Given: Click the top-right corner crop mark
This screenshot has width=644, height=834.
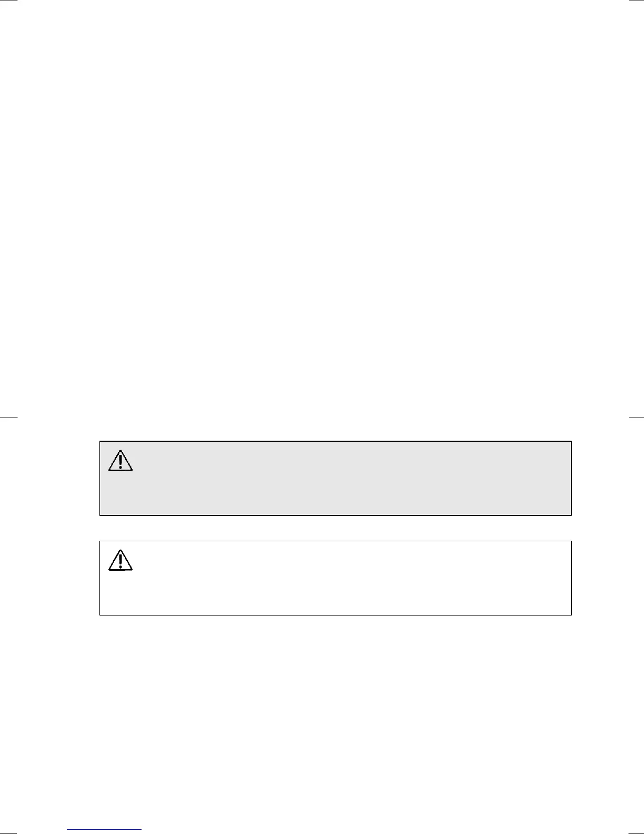Looking at the screenshot, I should click(x=636, y=1).
